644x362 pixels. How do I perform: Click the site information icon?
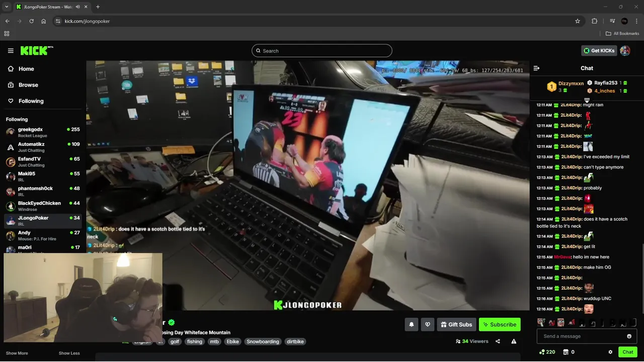[x=58, y=21]
